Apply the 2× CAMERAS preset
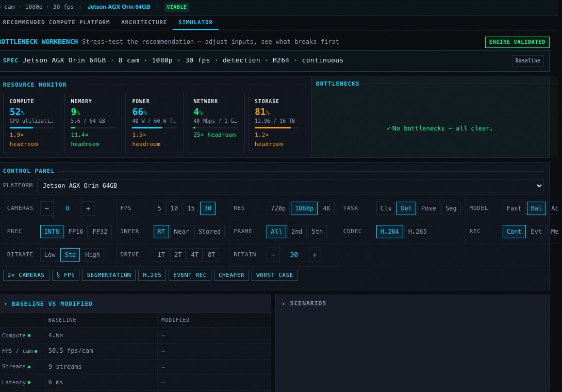562x392 pixels. coord(26,275)
